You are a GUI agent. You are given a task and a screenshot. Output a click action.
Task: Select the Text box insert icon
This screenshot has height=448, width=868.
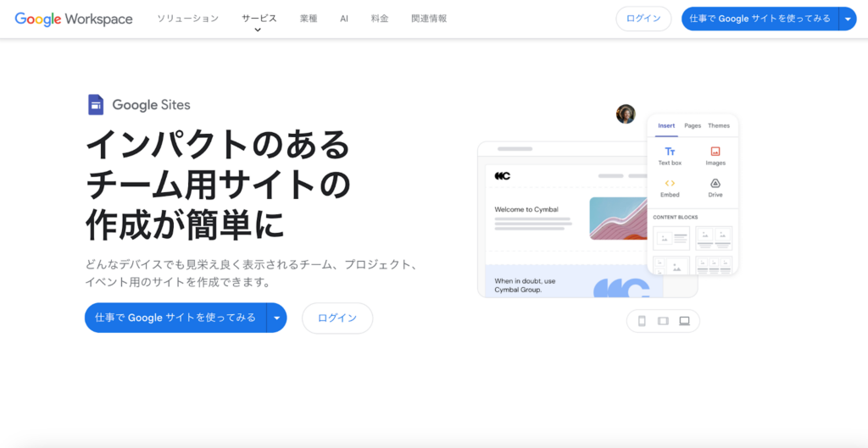(670, 152)
